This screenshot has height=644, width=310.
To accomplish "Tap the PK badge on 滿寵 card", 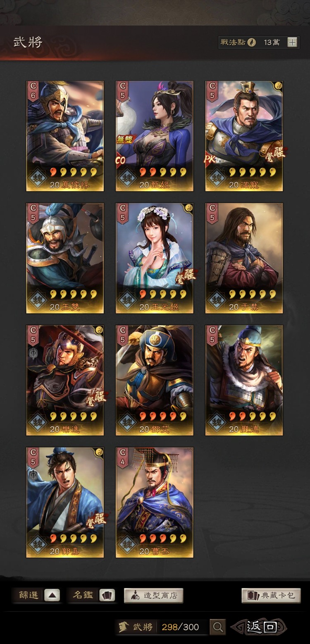I will coord(210,159).
